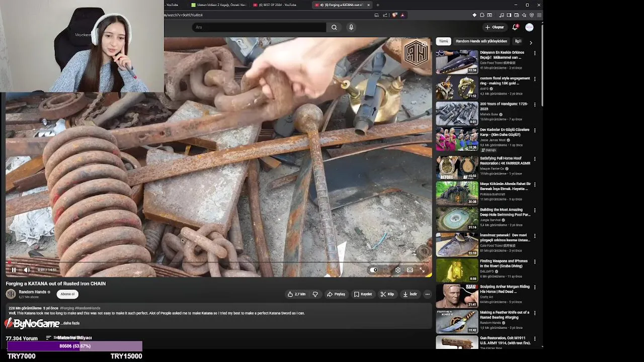Open options for 300 Years of Handguns

coord(535,105)
